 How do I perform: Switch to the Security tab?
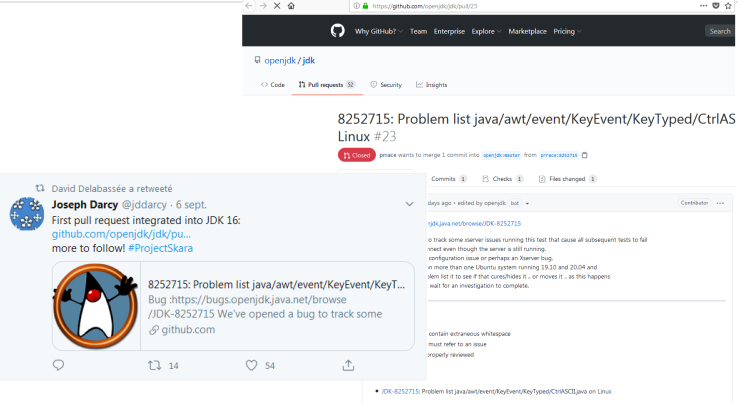pos(386,85)
